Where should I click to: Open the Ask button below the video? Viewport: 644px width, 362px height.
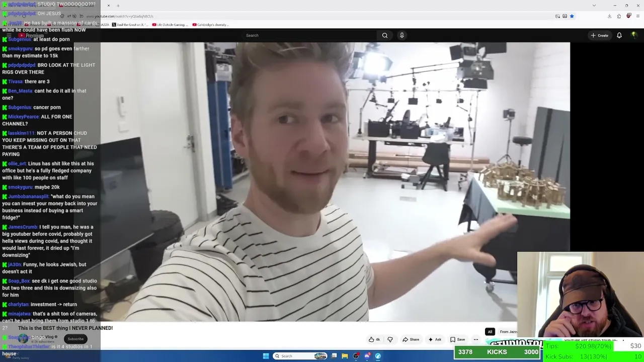(435, 339)
